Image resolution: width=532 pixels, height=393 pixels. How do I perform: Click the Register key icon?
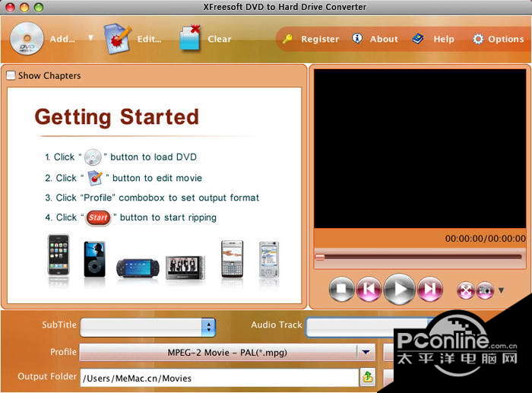288,39
